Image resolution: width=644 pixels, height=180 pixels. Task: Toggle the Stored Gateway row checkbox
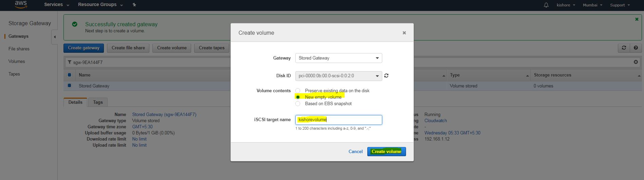coord(69,86)
